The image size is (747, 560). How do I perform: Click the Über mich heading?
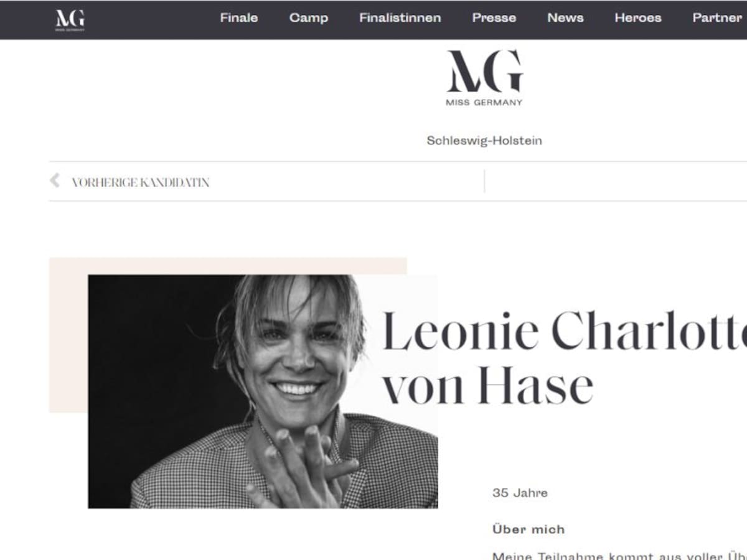point(529,530)
